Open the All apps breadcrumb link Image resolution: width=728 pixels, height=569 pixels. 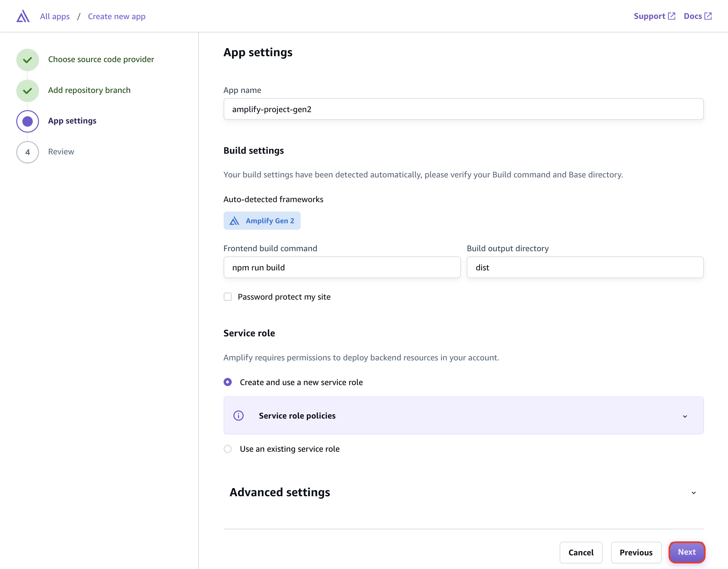(54, 16)
